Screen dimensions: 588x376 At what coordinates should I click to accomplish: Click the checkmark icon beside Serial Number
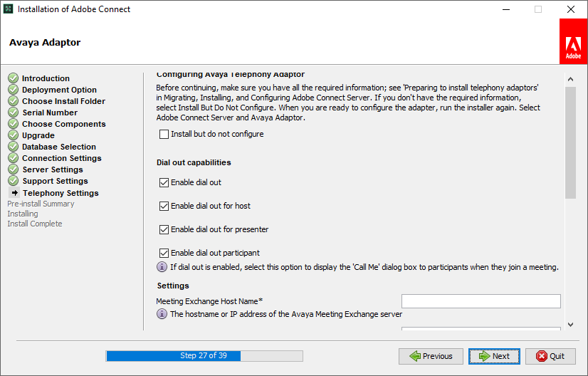13,113
